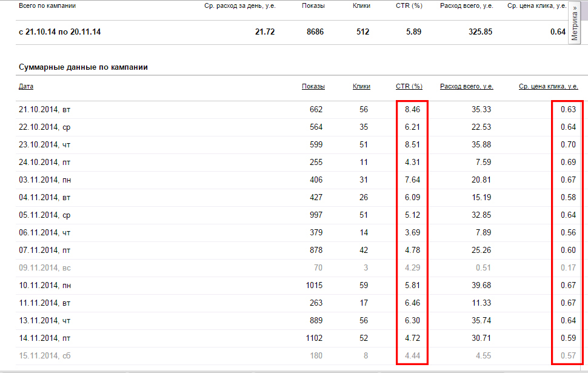Sort table by Клики column header
588x373 pixels.
click(x=361, y=87)
